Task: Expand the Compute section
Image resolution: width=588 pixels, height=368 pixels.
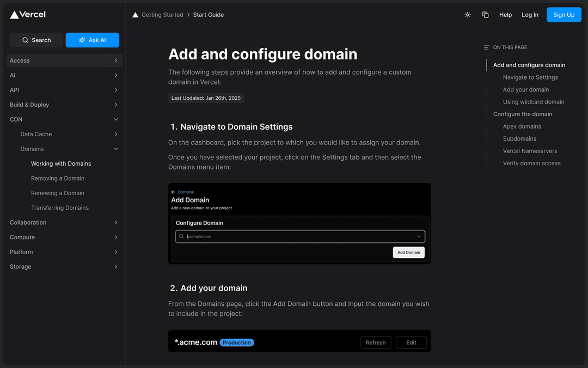Action: pos(64,237)
